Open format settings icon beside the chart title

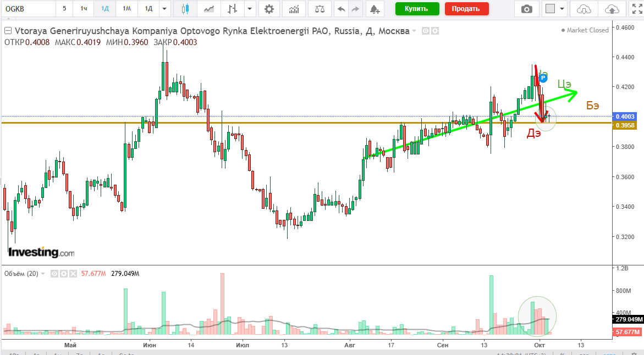point(435,31)
